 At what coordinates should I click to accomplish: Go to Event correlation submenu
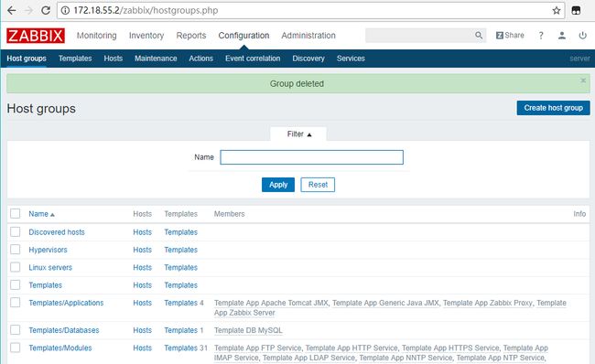coord(253,59)
